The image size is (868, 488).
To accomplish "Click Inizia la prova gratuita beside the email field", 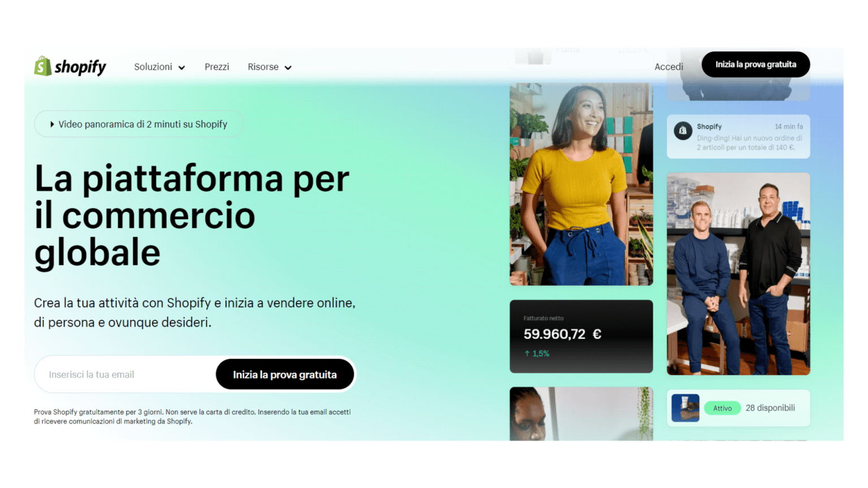I will pyautogui.click(x=285, y=374).
